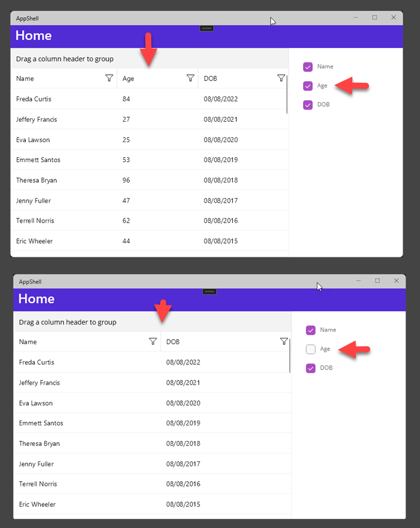Open the filter icon on the Age column

[x=190, y=78]
